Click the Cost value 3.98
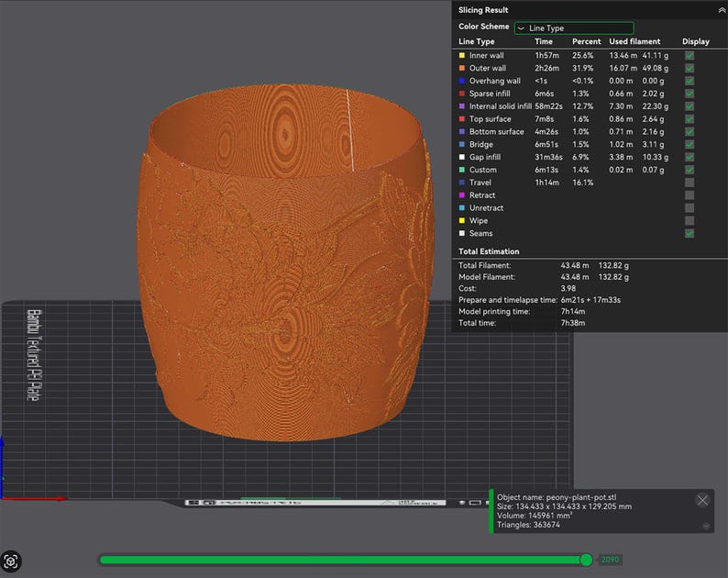The image size is (728, 578). 568,288
